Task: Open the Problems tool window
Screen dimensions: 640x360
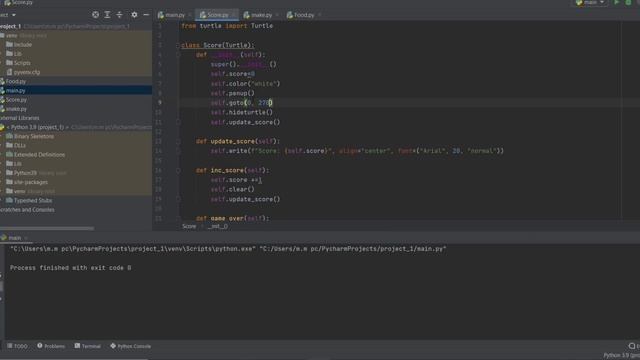Action: (x=51, y=346)
